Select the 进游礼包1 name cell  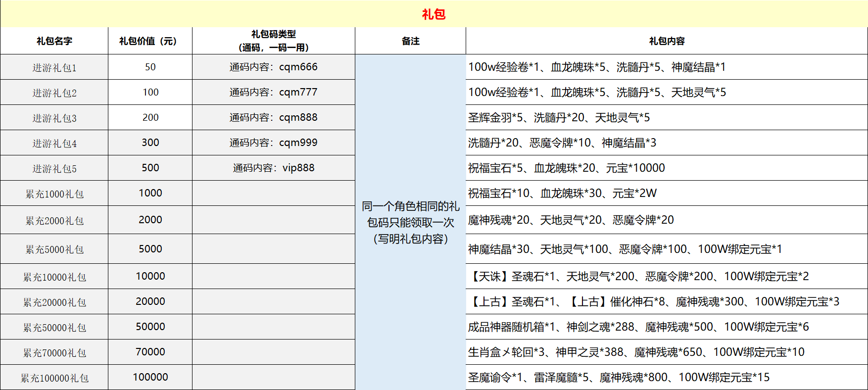click(x=54, y=67)
